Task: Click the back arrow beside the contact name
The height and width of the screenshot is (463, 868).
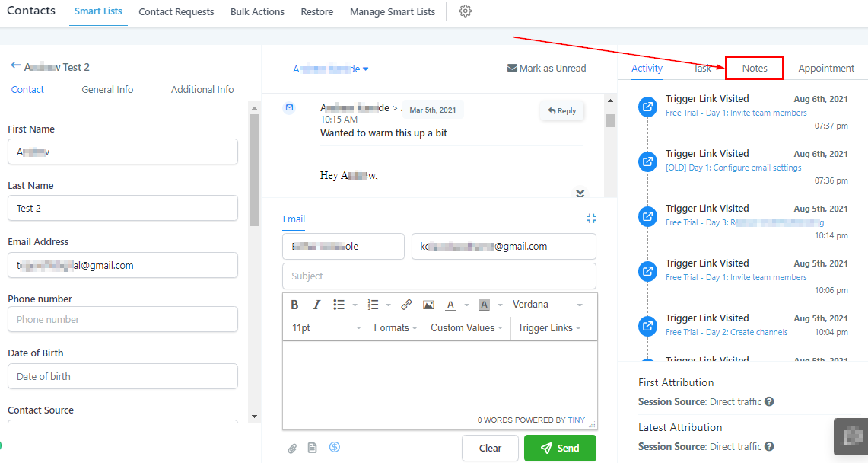Action: coord(15,66)
